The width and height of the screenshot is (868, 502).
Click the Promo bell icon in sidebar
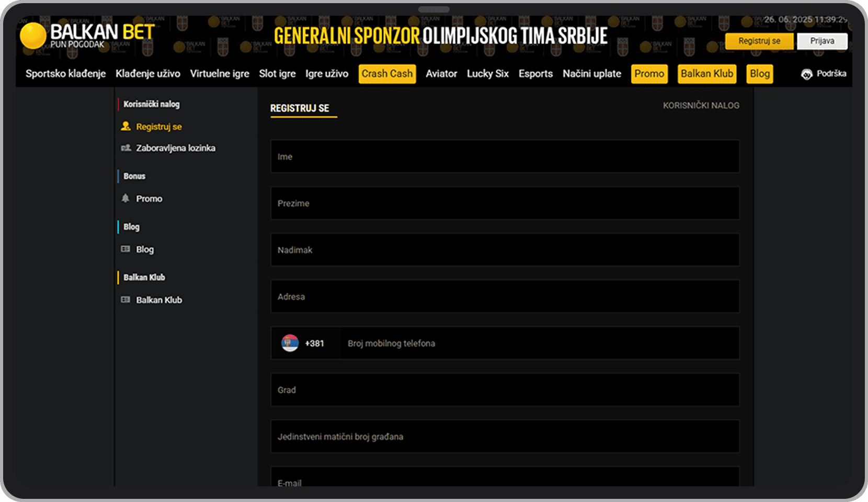125,198
